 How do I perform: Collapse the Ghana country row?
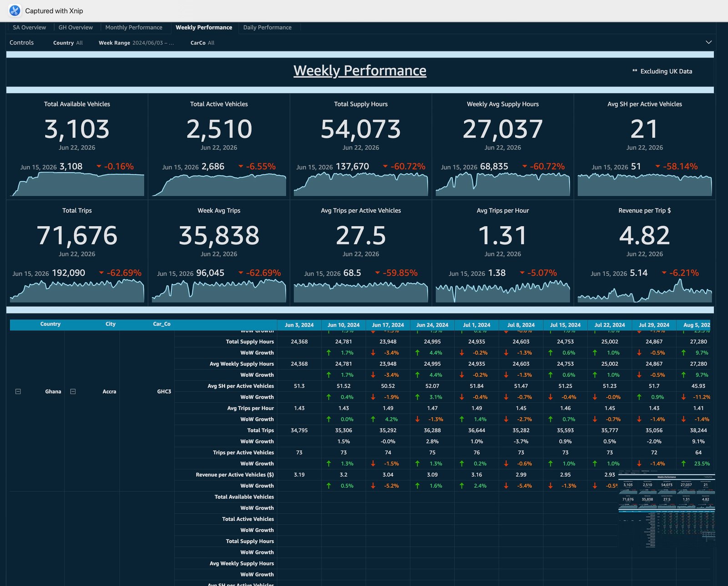(x=18, y=391)
